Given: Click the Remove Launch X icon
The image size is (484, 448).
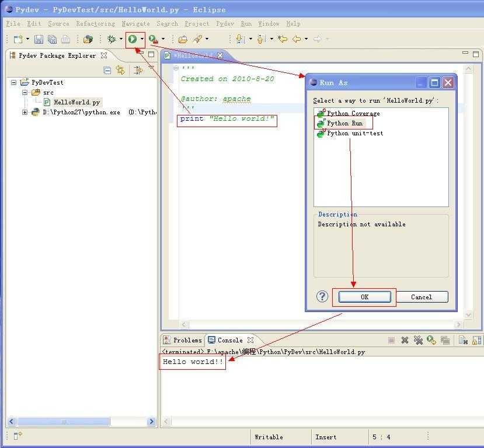Looking at the screenshot, I should [x=405, y=340].
